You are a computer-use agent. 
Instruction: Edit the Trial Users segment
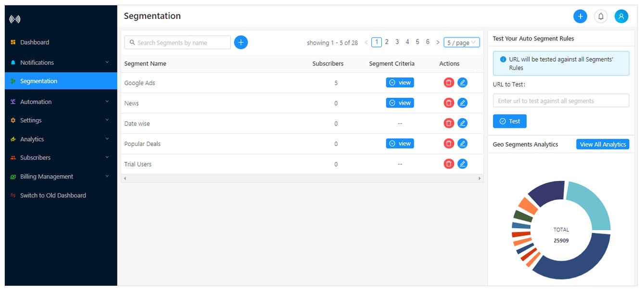(462, 164)
